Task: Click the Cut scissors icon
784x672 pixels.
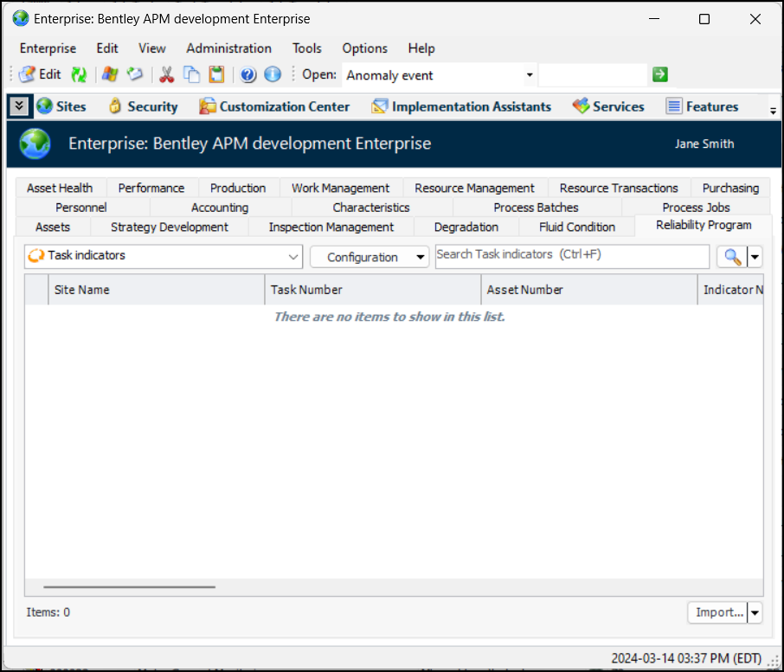Action: click(x=166, y=75)
